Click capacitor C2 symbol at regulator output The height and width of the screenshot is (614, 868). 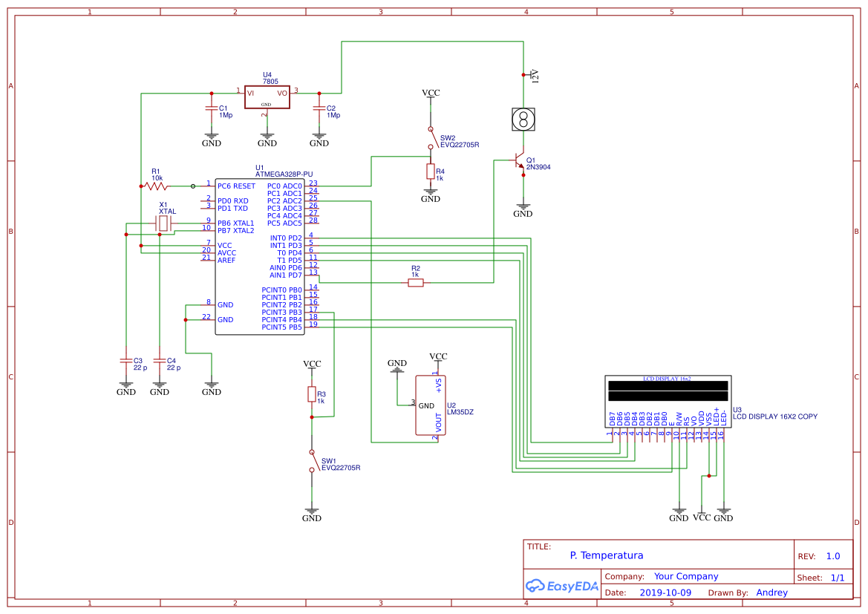pyautogui.click(x=319, y=108)
